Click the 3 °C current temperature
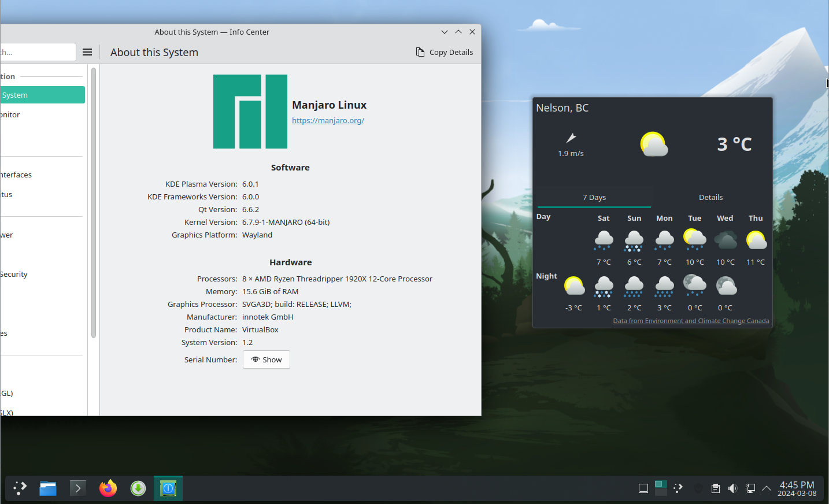This screenshot has height=504, width=829. [x=735, y=144]
